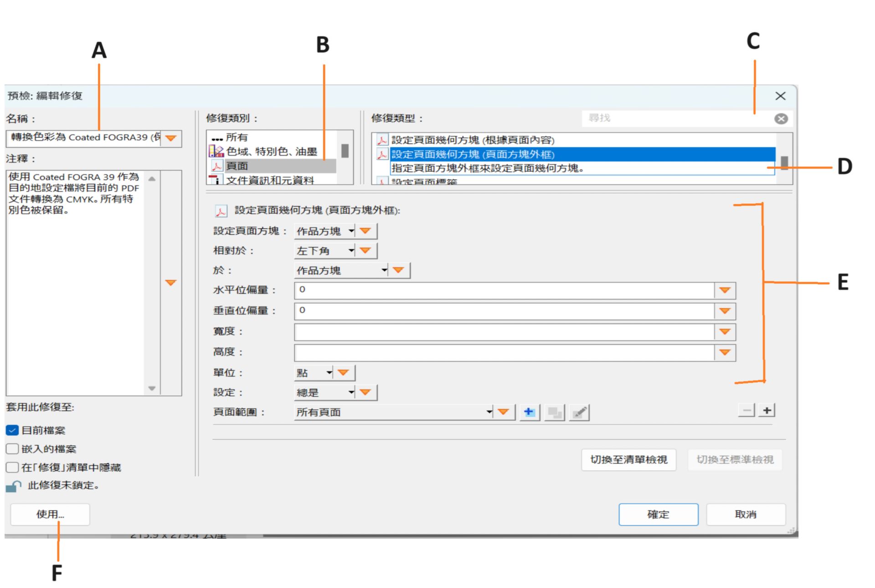Click the small minus button to remove a fix
Image resolution: width=875 pixels, height=588 pixels.
[x=746, y=410]
